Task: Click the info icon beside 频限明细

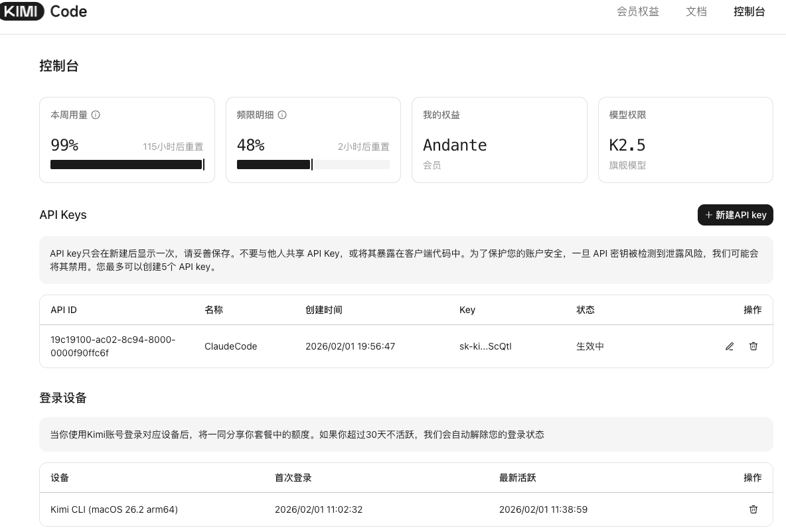Action: [x=282, y=115]
